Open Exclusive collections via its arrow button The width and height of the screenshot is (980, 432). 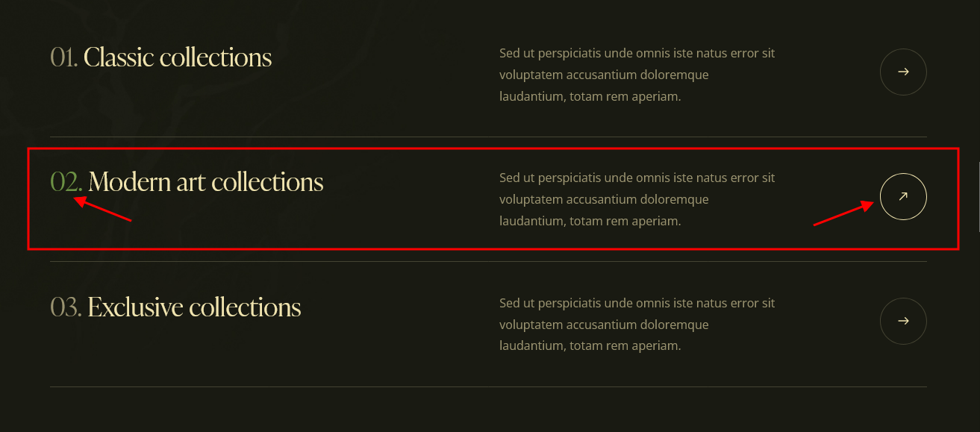tap(903, 322)
